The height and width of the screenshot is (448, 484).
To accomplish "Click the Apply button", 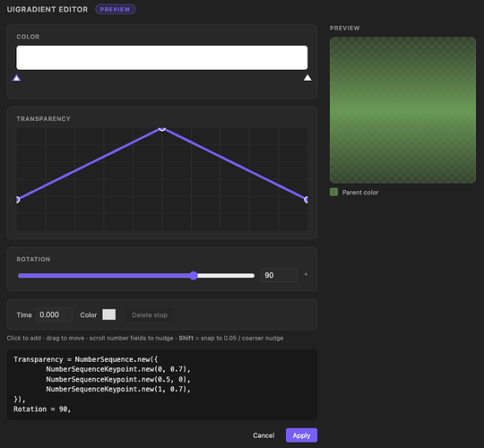I will [x=301, y=435].
